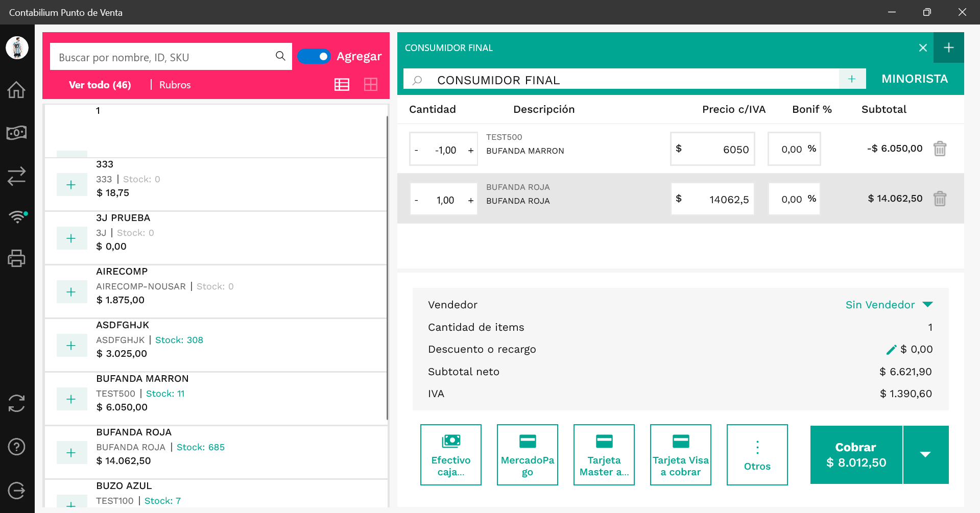
Task: Go to the Home sidebar icon
Action: point(16,90)
